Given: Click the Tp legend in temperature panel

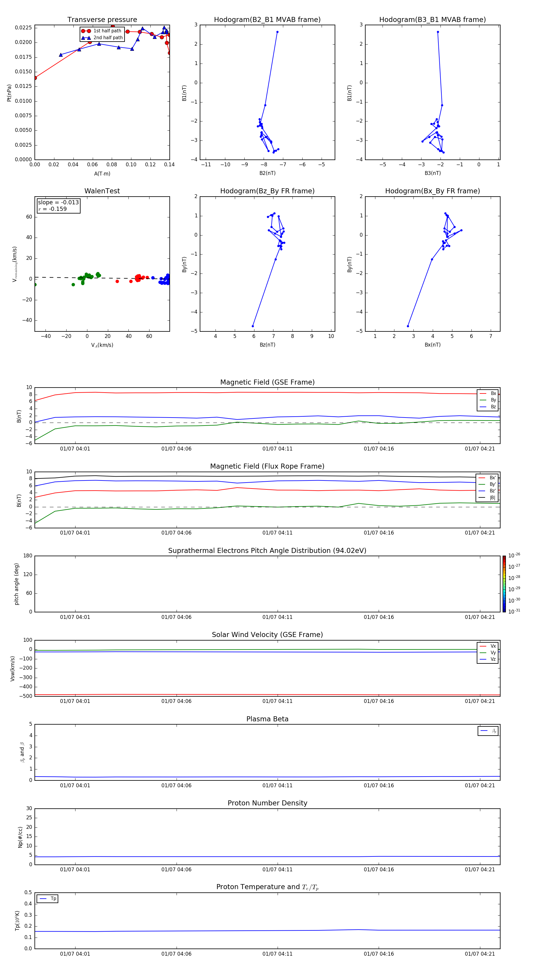Looking at the screenshot, I should click(x=48, y=899).
